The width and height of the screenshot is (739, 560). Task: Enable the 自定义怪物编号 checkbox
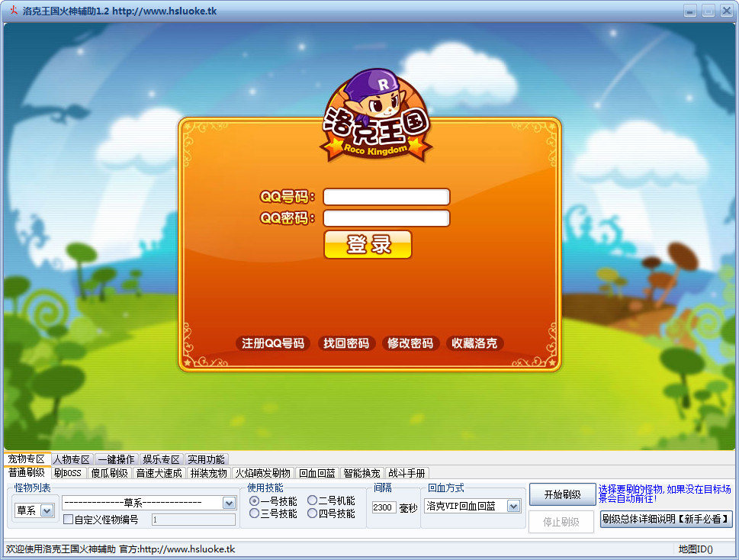click(69, 520)
